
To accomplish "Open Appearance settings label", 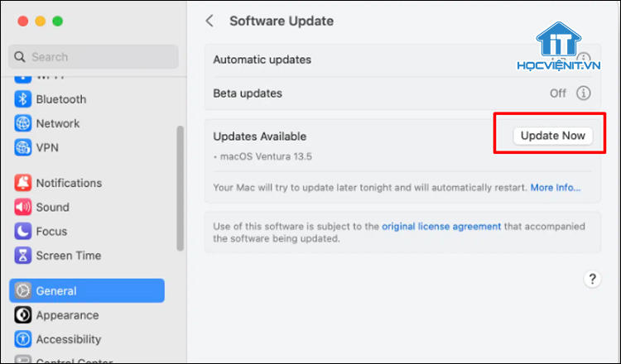I will click(67, 315).
